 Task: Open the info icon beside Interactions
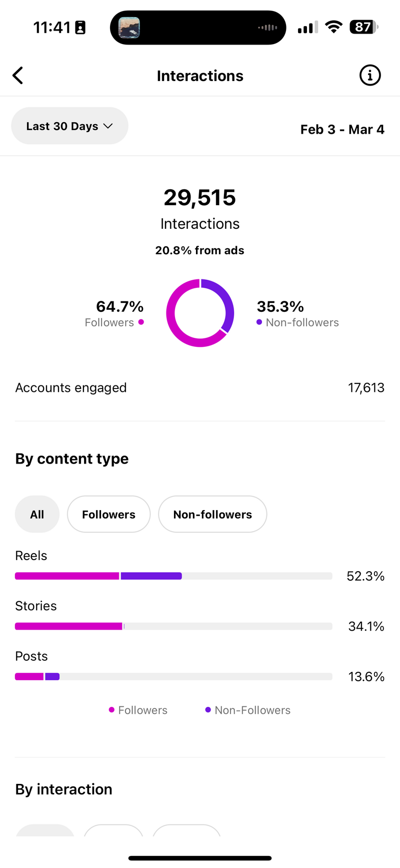coord(370,76)
